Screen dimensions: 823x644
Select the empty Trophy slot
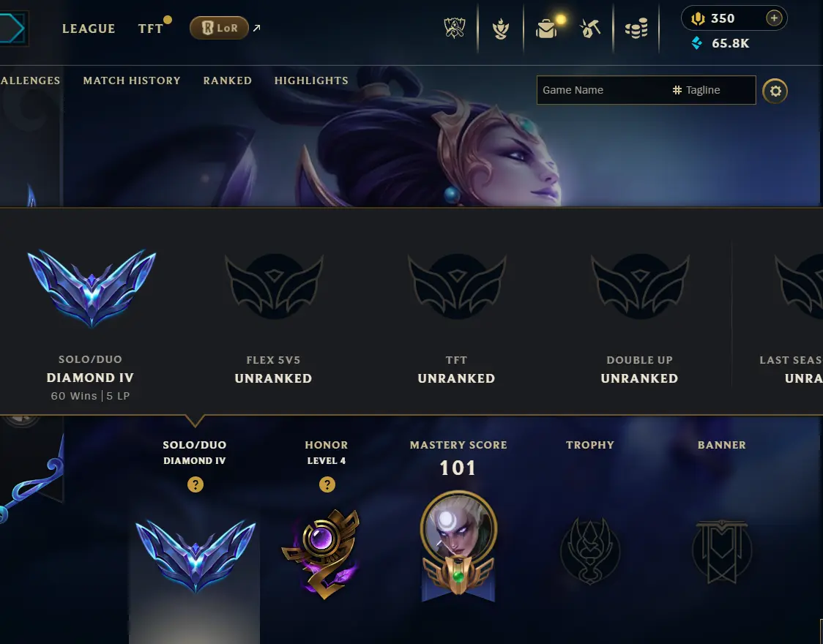pos(590,550)
